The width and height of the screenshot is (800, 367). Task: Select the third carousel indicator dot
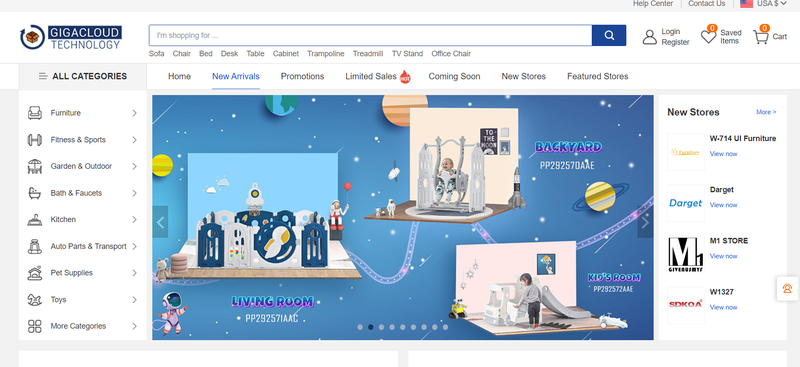[x=381, y=327]
